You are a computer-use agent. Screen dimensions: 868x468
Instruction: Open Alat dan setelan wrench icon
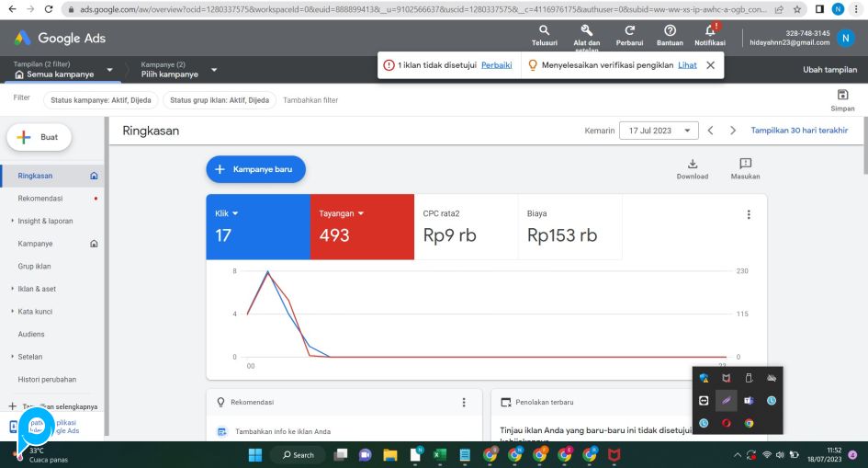[x=586, y=31]
